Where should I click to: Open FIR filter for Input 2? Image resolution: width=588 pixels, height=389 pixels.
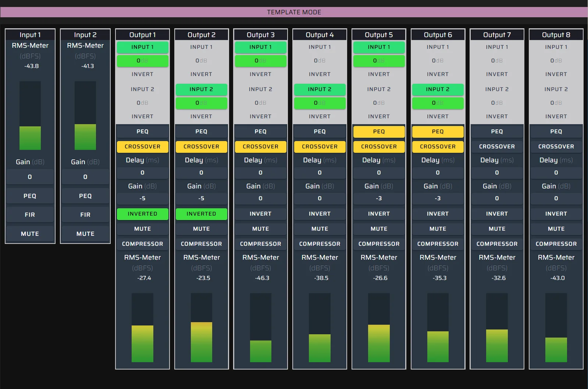(x=85, y=215)
